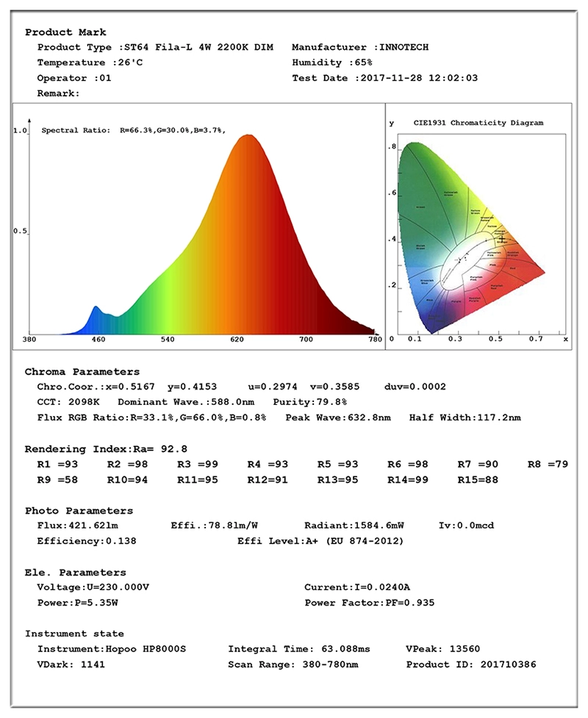Click the Manufacturer INNOTECH field
Viewport: 588px width, 718px height.
pos(360,47)
